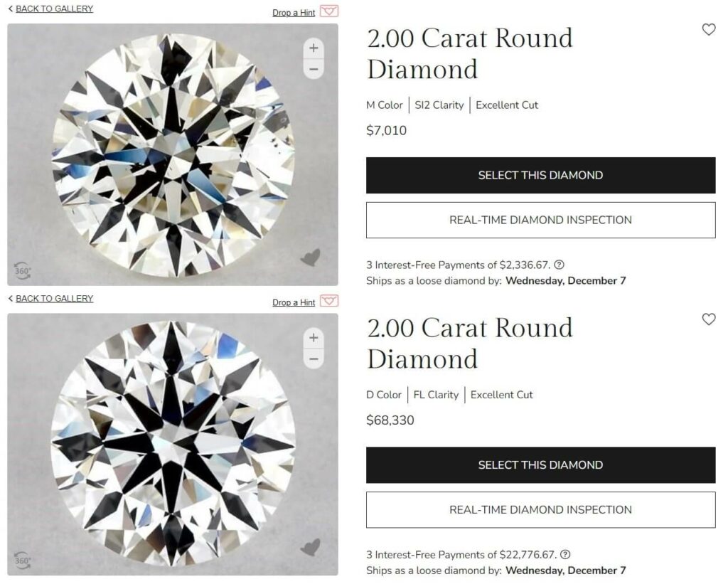This screenshot has width=728, height=584.
Task: Zoom in on the M color diamond image
Action: pyautogui.click(x=312, y=48)
